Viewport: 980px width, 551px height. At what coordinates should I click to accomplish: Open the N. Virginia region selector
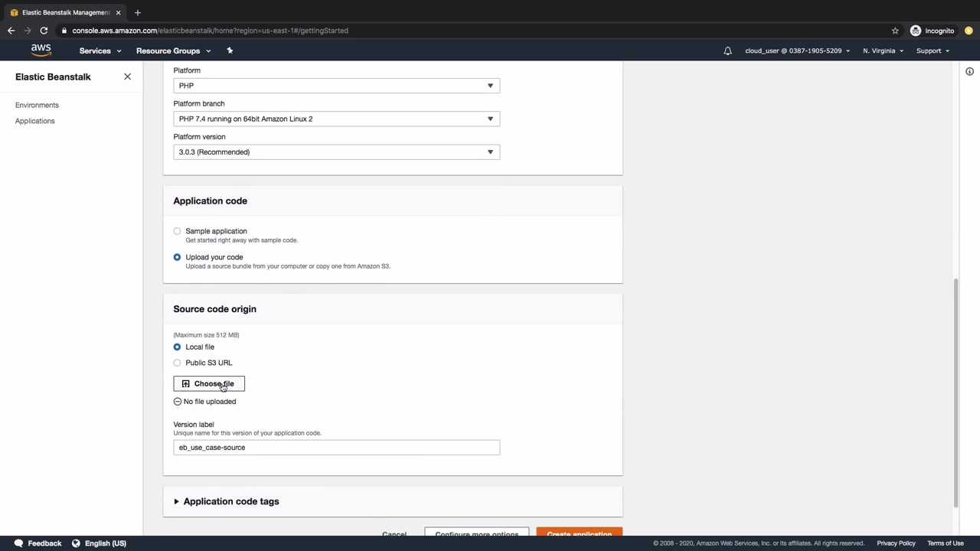pos(883,51)
